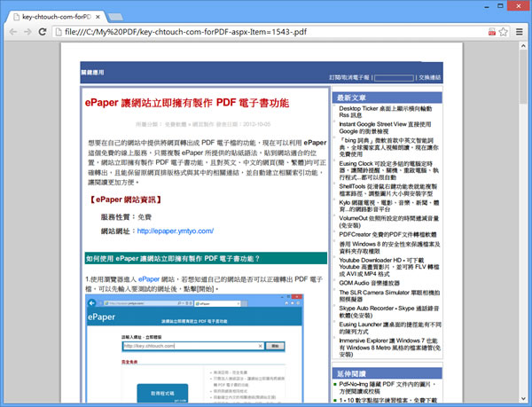532x407 pixels.
Task: Open 善用 Windows 8 article link
Action: click(389, 247)
